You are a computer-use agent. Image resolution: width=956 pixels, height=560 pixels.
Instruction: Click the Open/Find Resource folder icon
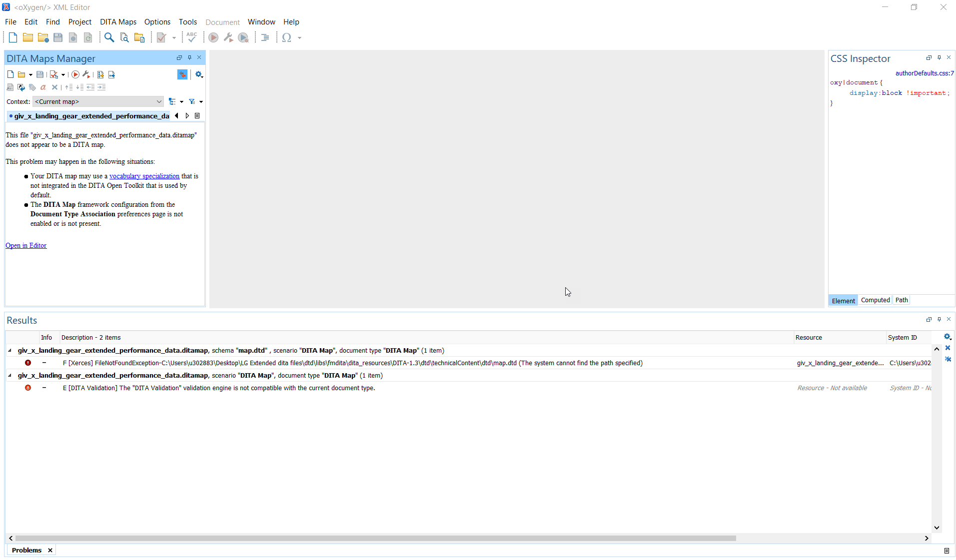pos(139,37)
